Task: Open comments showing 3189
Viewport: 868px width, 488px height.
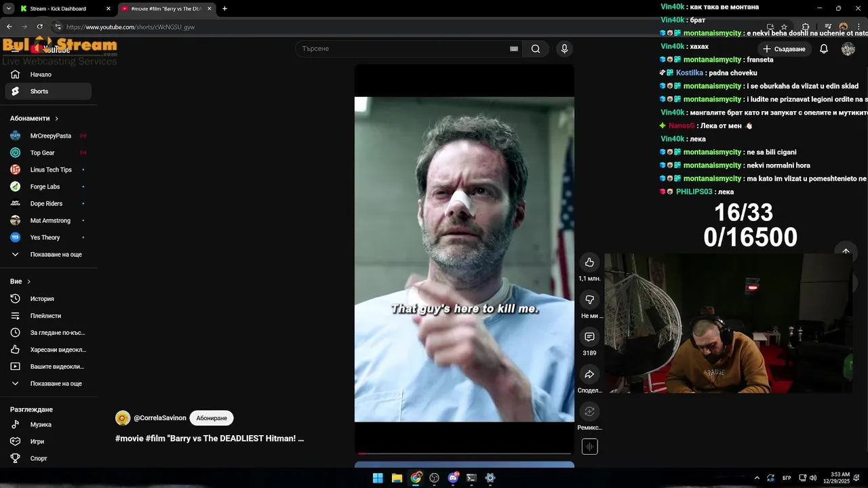Action: click(x=589, y=337)
